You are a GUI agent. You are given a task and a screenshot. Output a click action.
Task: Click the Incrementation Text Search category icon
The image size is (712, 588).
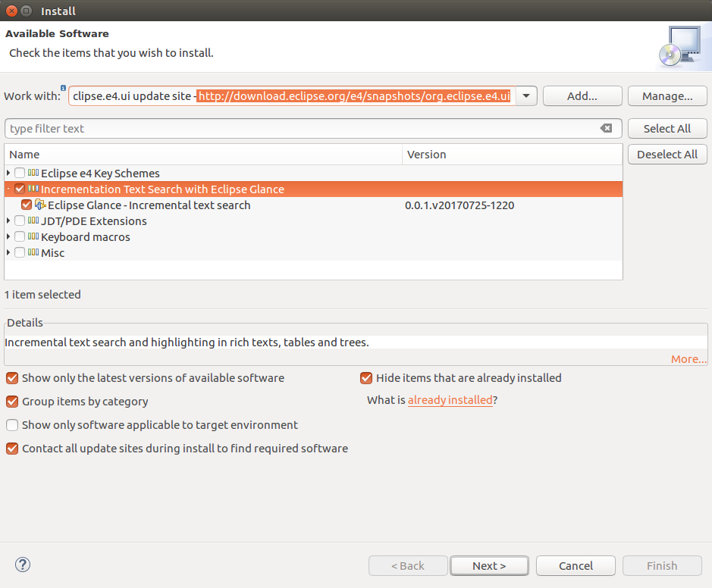(x=33, y=189)
